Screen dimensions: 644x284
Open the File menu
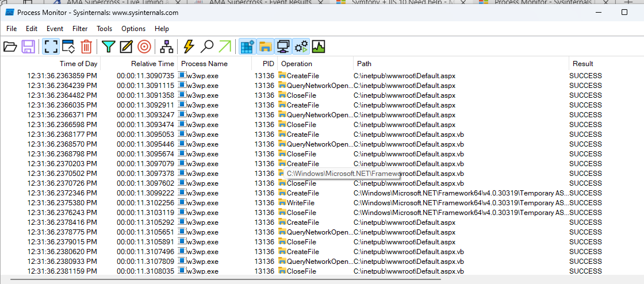pos(11,29)
